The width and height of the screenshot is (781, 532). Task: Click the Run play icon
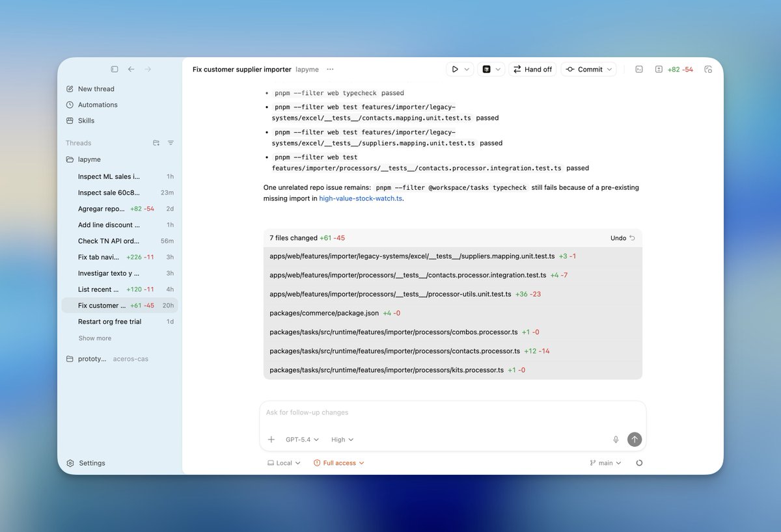(455, 69)
